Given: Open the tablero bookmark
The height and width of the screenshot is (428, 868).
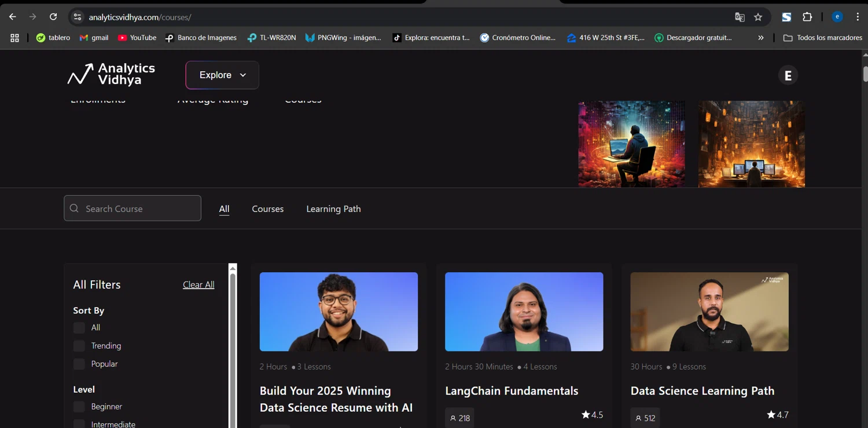Looking at the screenshot, I should [53, 38].
